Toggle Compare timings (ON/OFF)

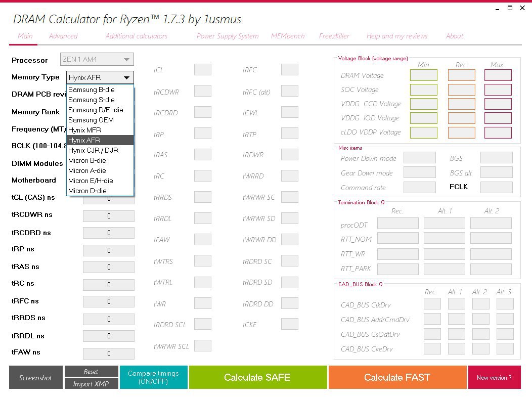click(153, 377)
